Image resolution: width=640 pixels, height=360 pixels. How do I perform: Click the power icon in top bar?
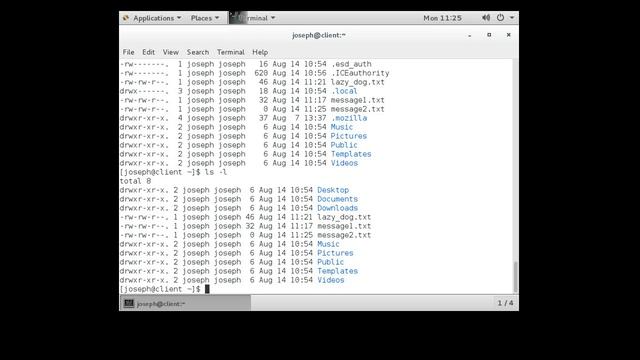500,18
